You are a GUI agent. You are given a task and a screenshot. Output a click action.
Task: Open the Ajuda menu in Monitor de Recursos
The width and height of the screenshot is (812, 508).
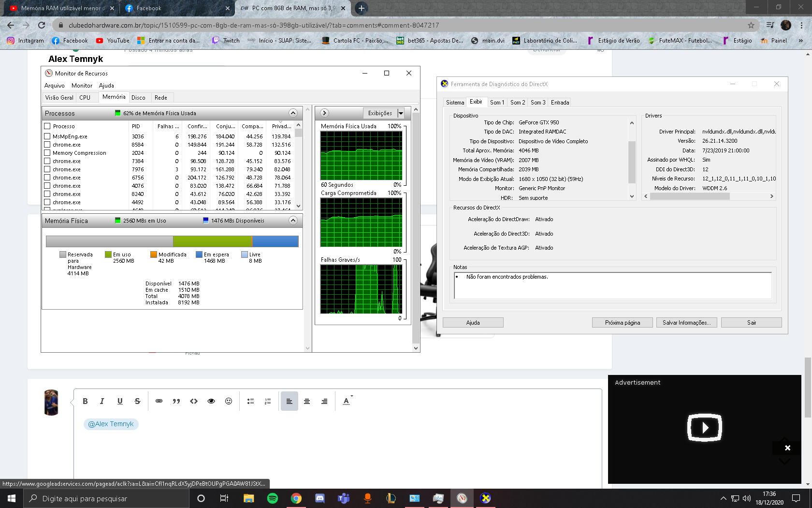[106, 86]
